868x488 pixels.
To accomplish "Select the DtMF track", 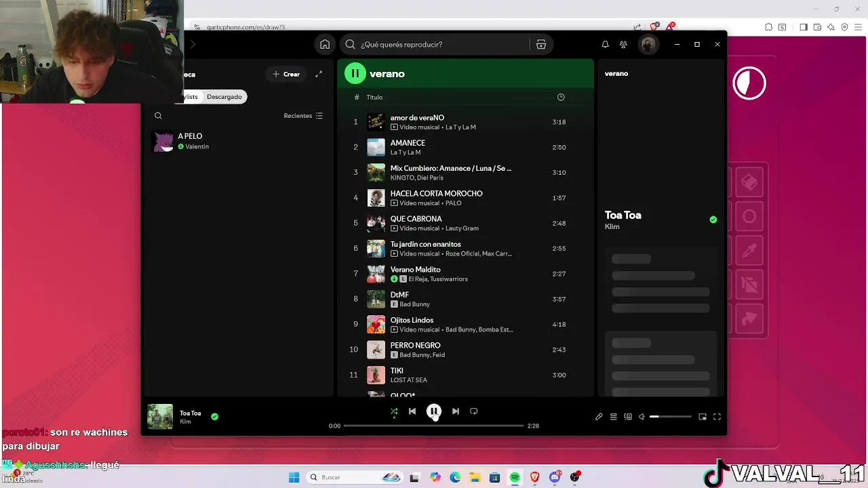I will point(465,299).
